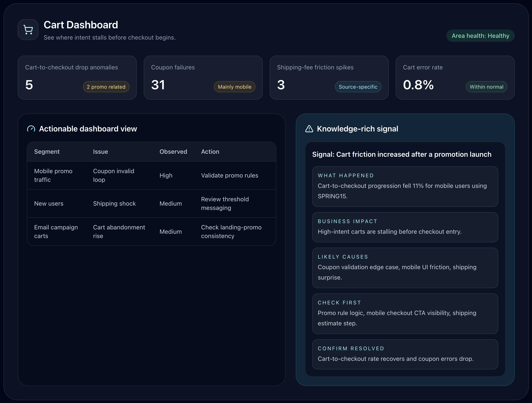This screenshot has height=403, width=532.
Task: Click the Area health: Healthy badge
Action: click(480, 36)
